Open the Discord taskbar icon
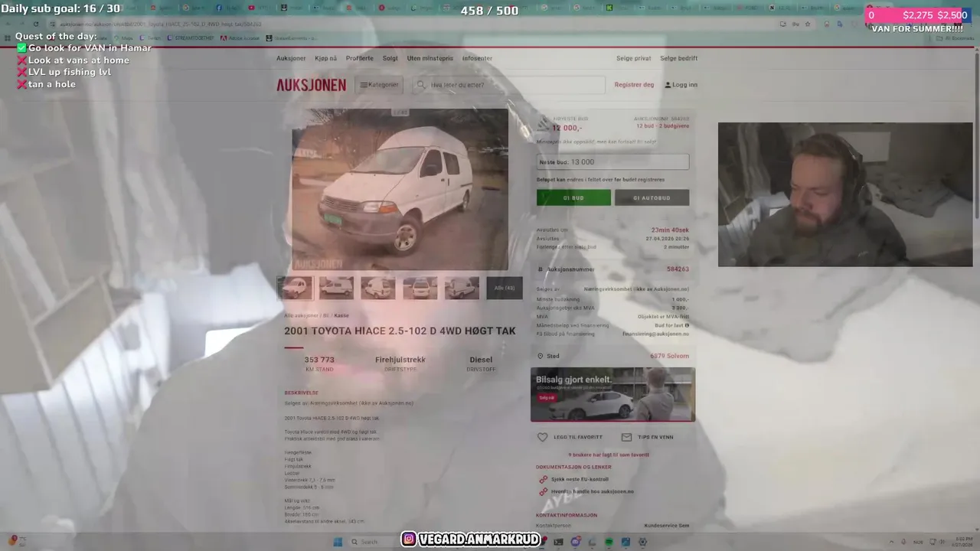980x551 pixels. coord(576,542)
